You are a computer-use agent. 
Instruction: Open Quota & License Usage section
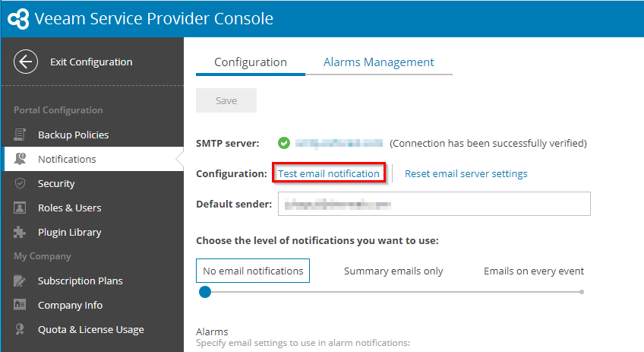click(x=93, y=329)
